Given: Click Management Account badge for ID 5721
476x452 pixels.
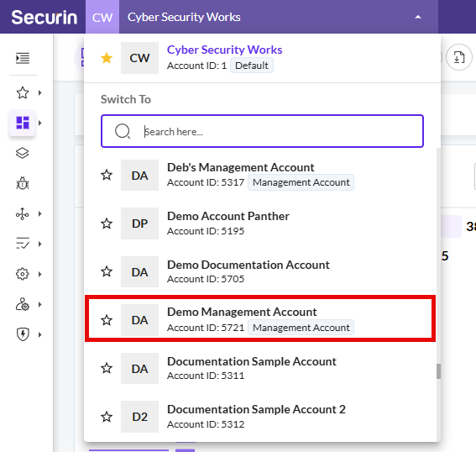Looking at the screenshot, I should pos(301,328).
